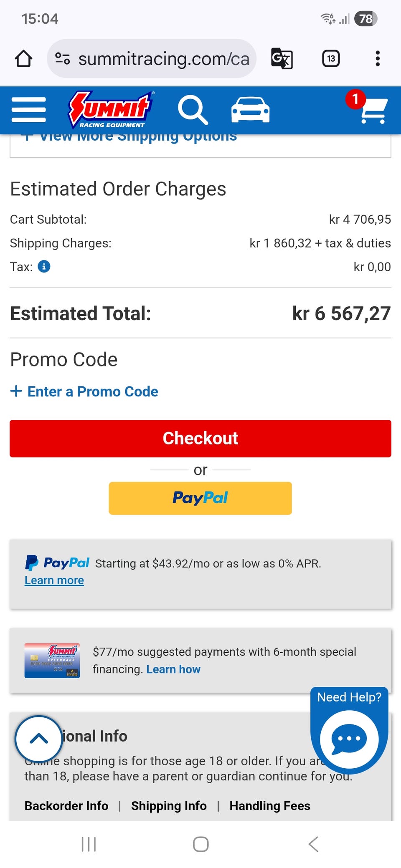Select the vehicle car icon
The image size is (401, 868).
[250, 110]
